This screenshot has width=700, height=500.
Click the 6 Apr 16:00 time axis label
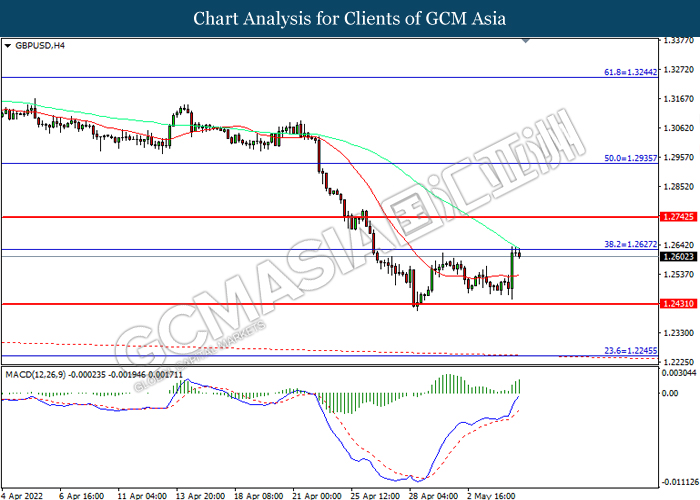pyautogui.click(x=81, y=496)
